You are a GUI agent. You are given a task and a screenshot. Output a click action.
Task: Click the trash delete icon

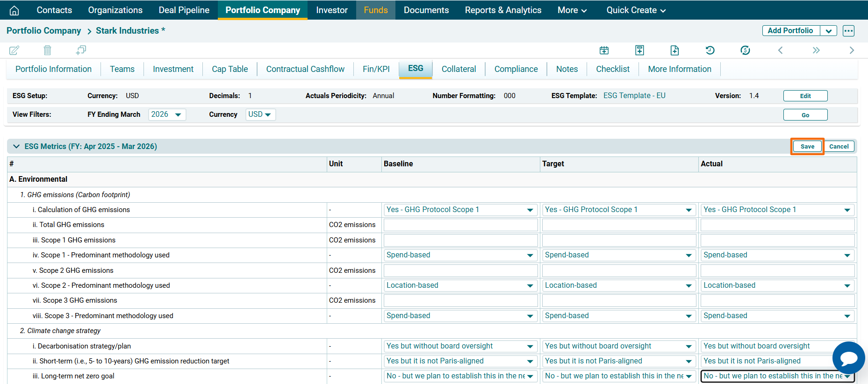tap(47, 50)
